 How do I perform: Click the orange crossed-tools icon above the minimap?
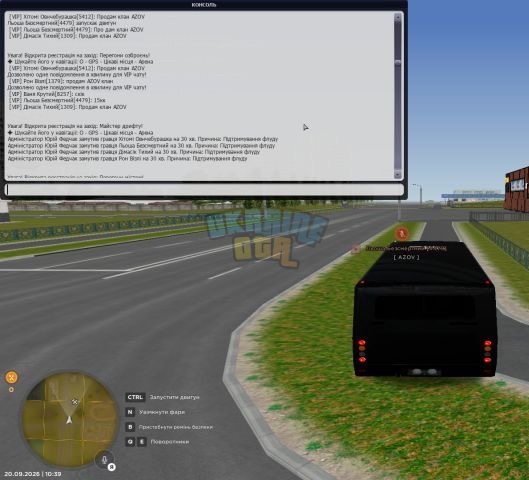11,377
